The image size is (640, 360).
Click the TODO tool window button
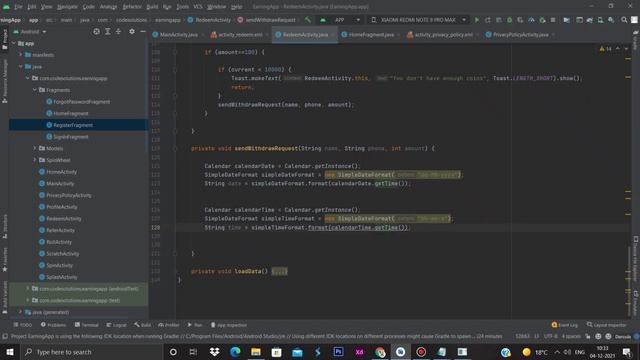click(22, 325)
